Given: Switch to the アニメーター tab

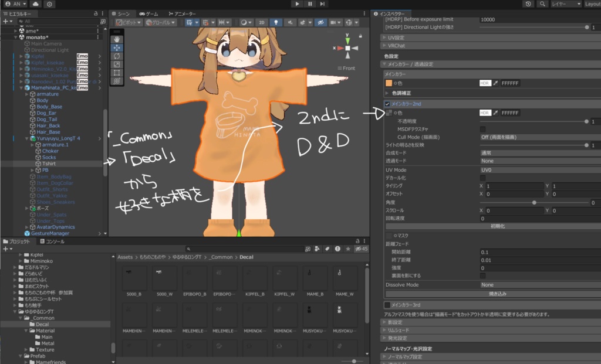Looking at the screenshot, I should point(183,14).
